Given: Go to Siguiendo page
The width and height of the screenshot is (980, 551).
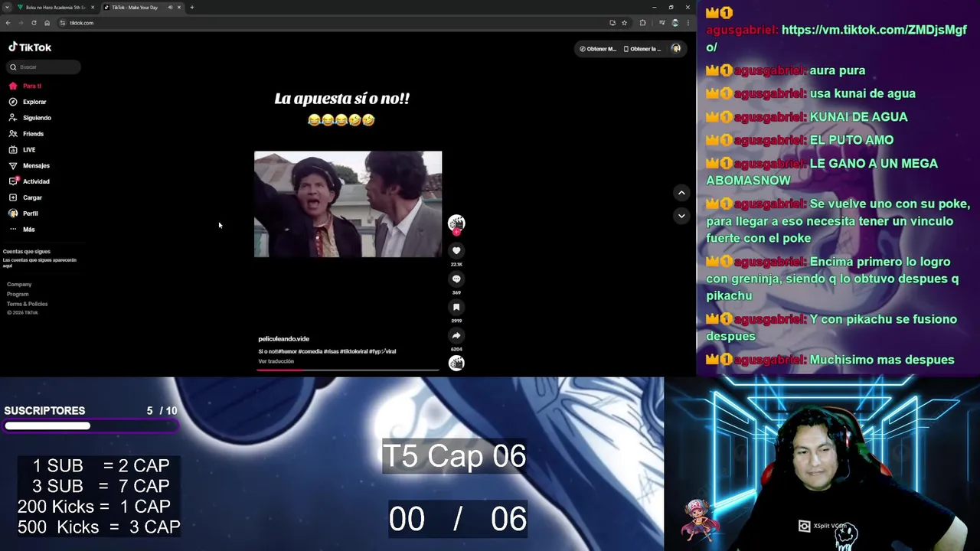Looking at the screenshot, I should 30,118.
